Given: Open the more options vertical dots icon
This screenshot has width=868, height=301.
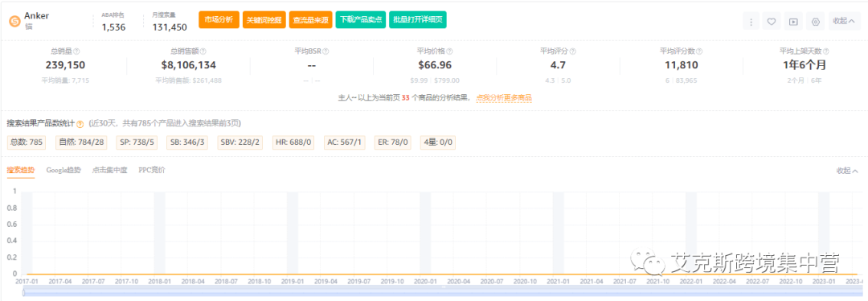Looking at the screenshot, I should click(751, 22).
